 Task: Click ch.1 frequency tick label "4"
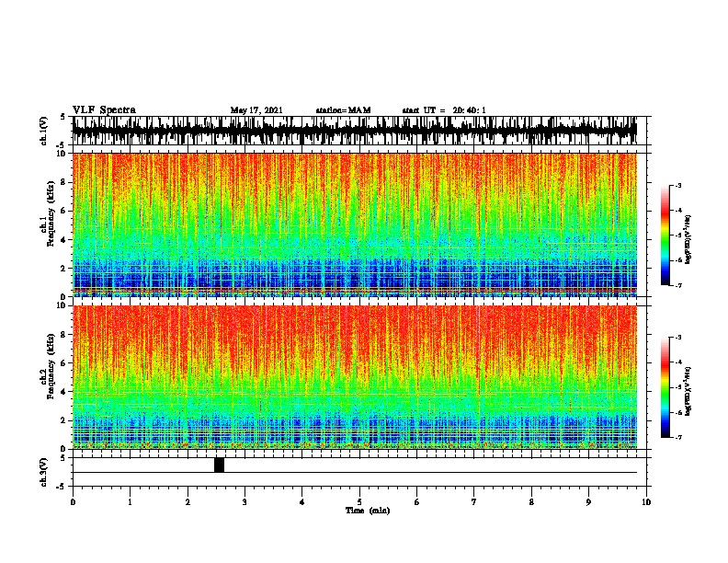(x=65, y=240)
